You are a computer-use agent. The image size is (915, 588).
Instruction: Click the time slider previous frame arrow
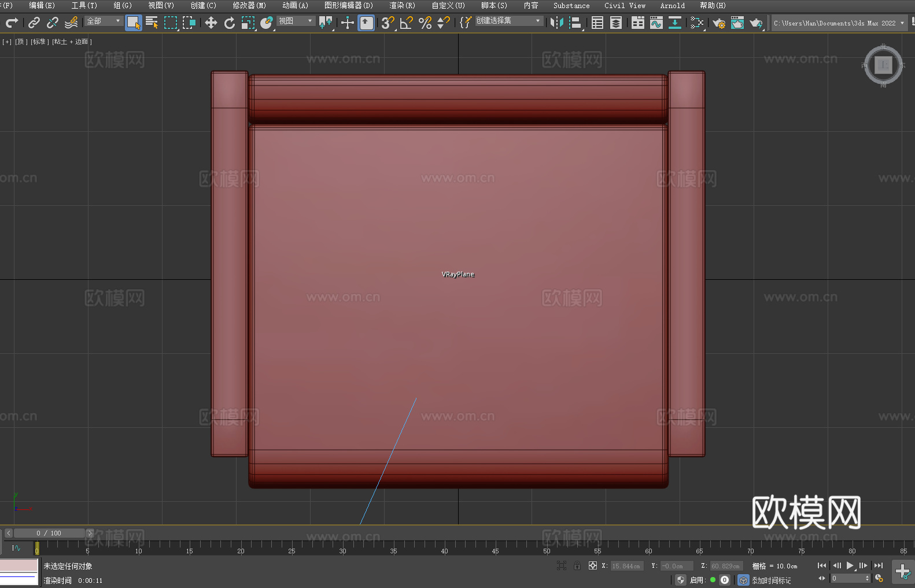pos(8,533)
